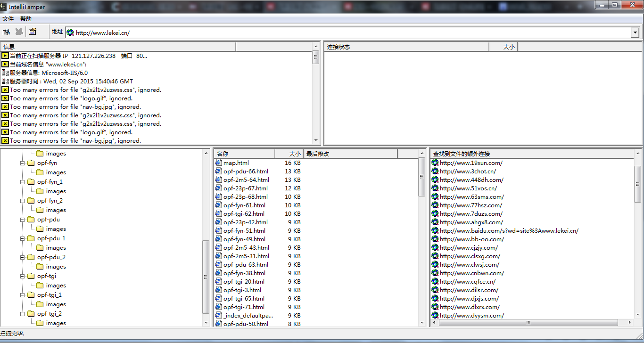Click the globe icon next to http://www.19xun.com/
Viewport: 644px width, 343px height.
coord(435,163)
